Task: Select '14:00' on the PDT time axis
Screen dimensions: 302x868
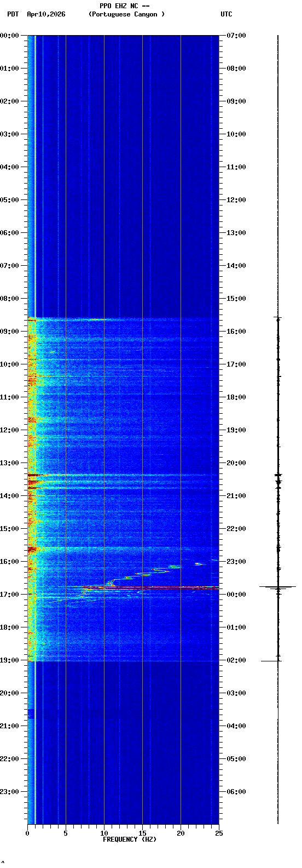Action: 9,496
